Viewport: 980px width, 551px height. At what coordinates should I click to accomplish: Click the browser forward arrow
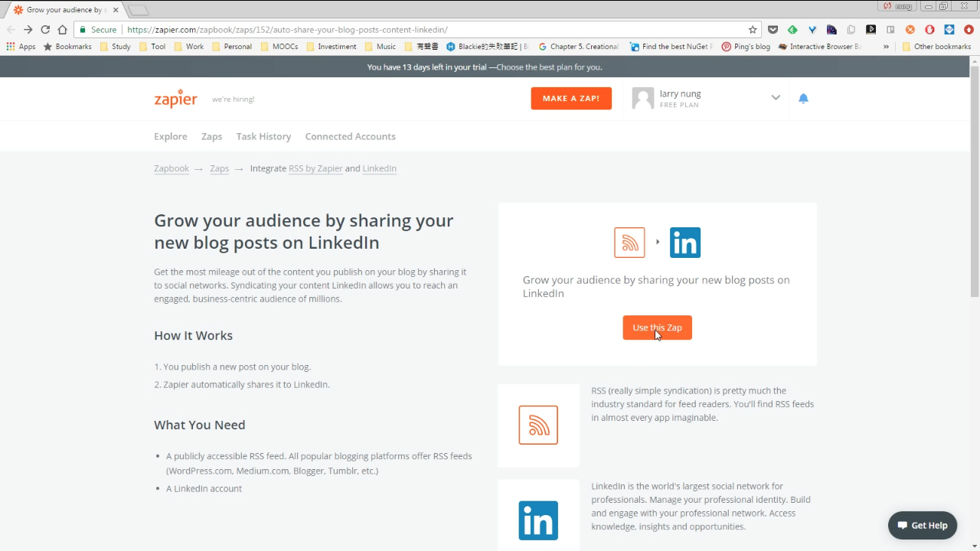pyautogui.click(x=28, y=30)
